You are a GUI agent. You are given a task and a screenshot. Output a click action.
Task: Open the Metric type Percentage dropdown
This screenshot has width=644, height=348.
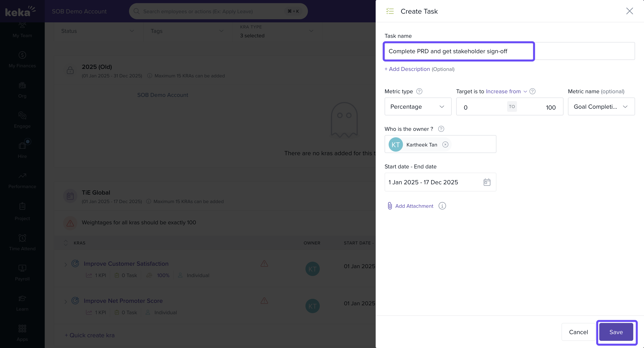pos(418,106)
